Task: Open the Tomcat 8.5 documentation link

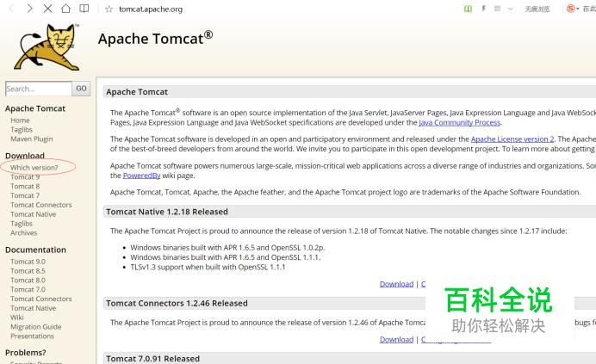Action: pos(28,271)
